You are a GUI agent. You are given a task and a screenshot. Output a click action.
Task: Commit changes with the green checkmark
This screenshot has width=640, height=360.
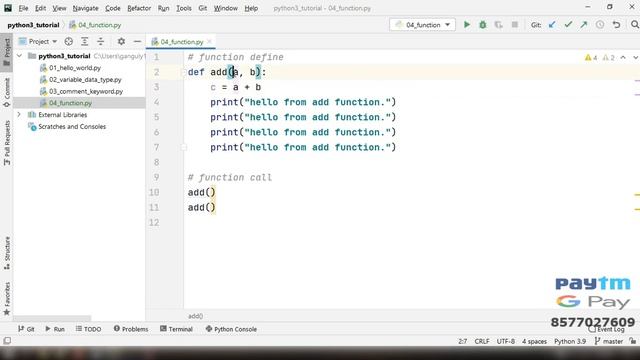(568, 25)
